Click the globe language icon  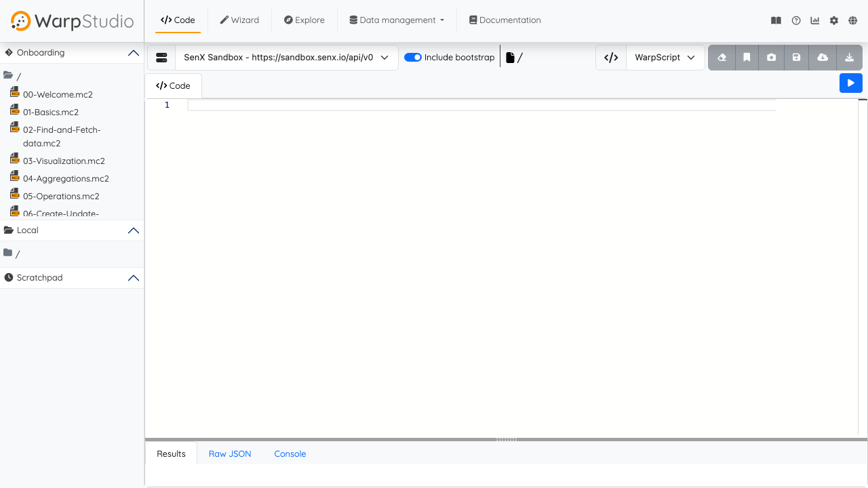coord(853,20)
